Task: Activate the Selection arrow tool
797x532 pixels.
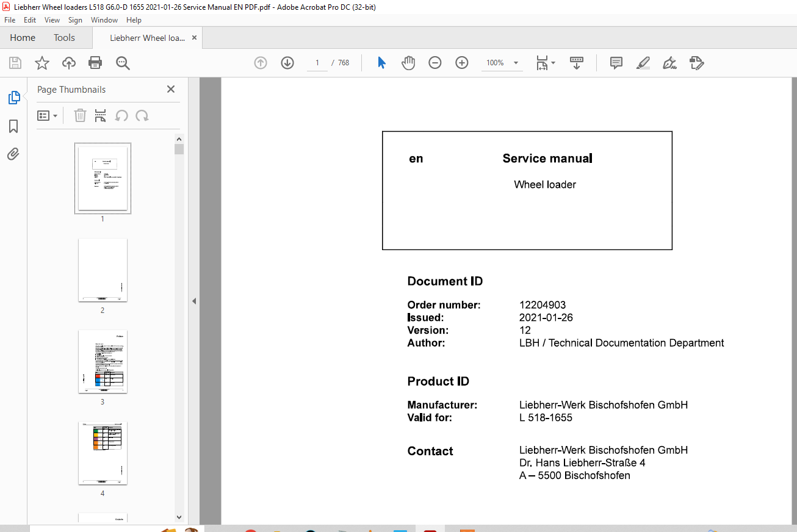Action: click(381, 63)
